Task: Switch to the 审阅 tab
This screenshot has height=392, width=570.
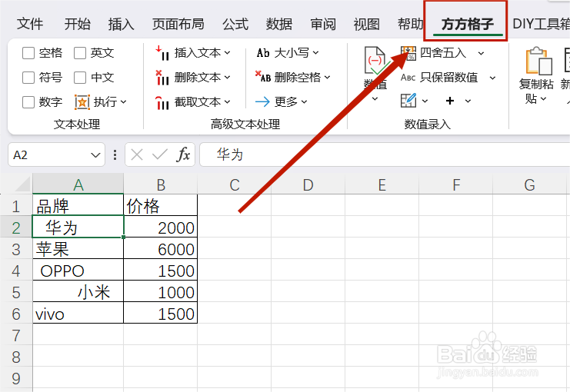Action: 323,24
